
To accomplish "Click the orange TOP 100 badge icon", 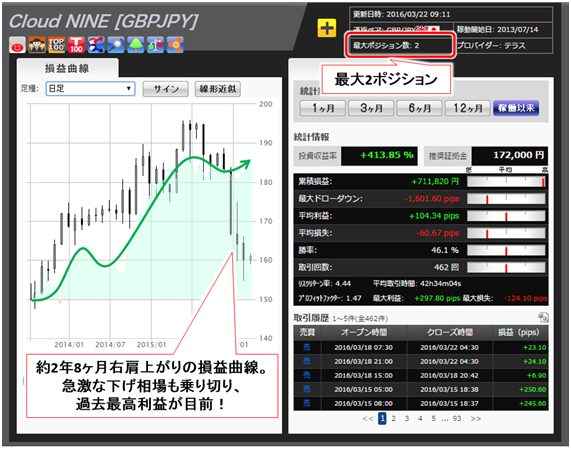I will point(56,45).
